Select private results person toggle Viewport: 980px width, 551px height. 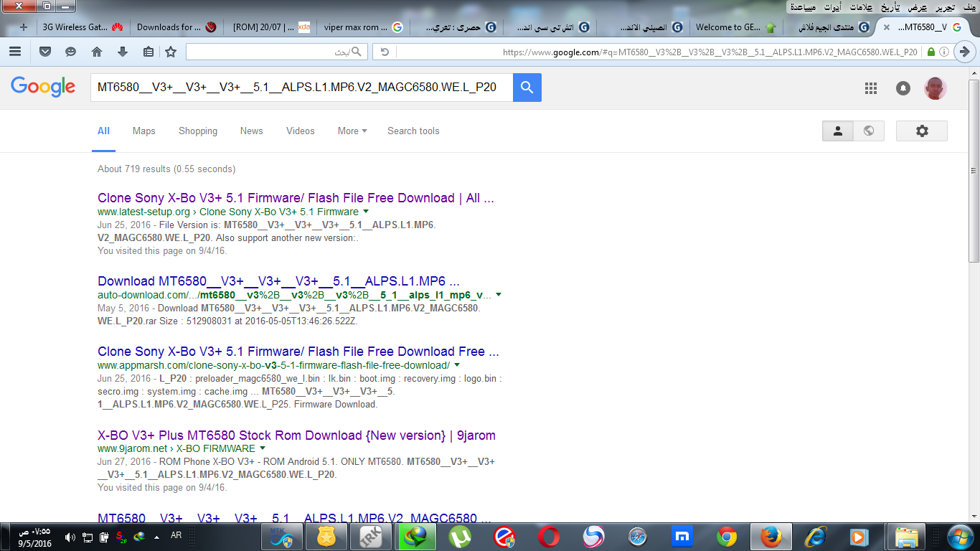pos(838,131)
